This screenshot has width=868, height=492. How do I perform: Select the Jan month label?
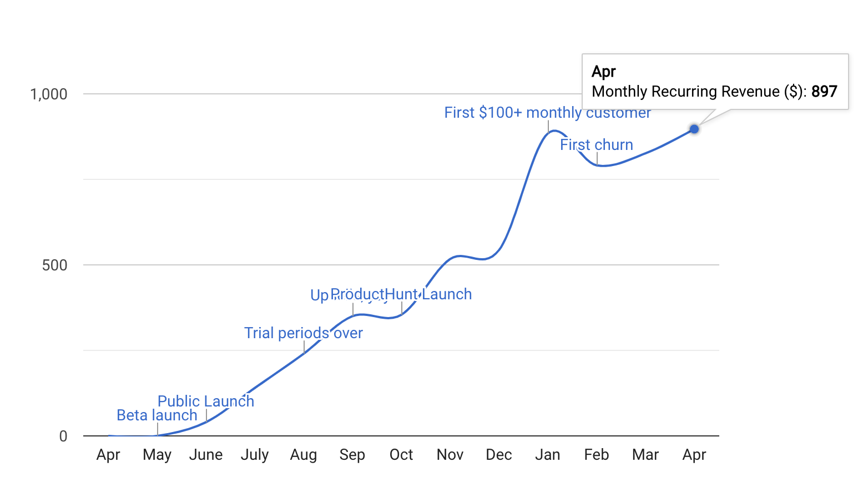coord(547,455)
